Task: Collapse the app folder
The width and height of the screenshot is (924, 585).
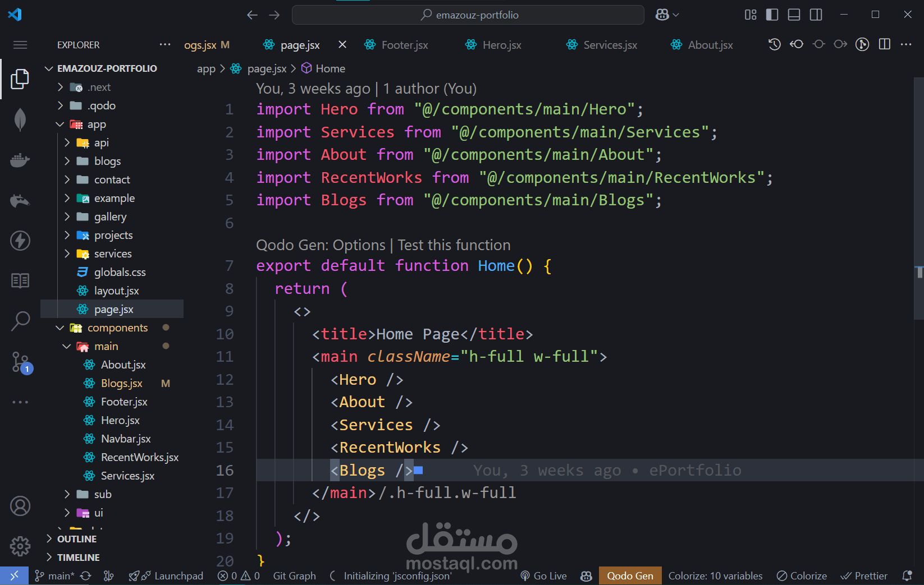Action: (x=61, y=124)
